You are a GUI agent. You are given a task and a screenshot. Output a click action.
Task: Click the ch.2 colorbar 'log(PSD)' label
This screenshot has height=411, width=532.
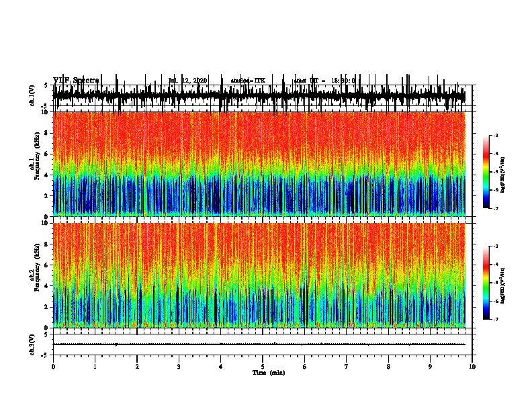503,285
